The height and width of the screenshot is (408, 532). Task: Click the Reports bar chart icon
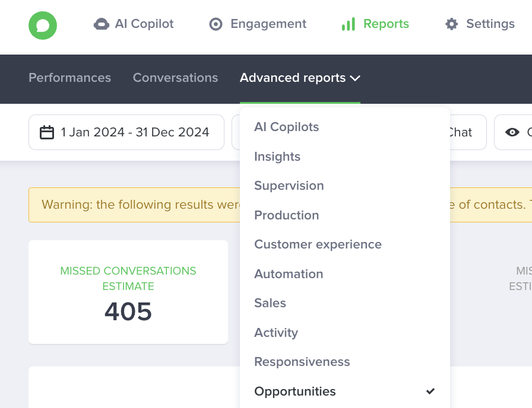(349, 24)
